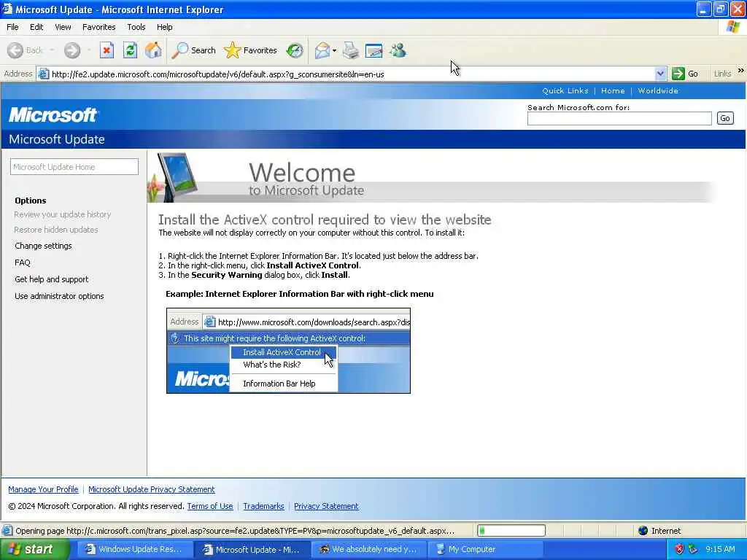This screenshot has height=560, width=747.
Task: Click the Stop loading icon
Action: [x=107, y=50]
